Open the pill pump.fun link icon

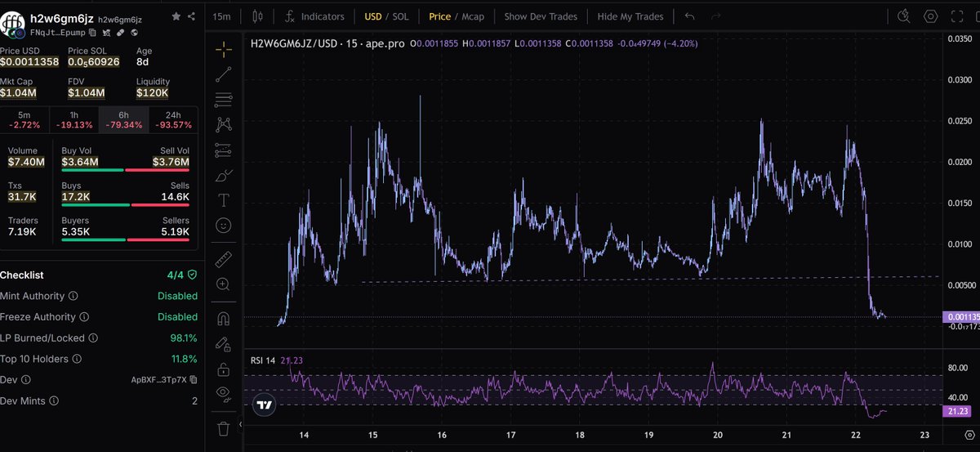pyautogui.click(x=119, y=32)
